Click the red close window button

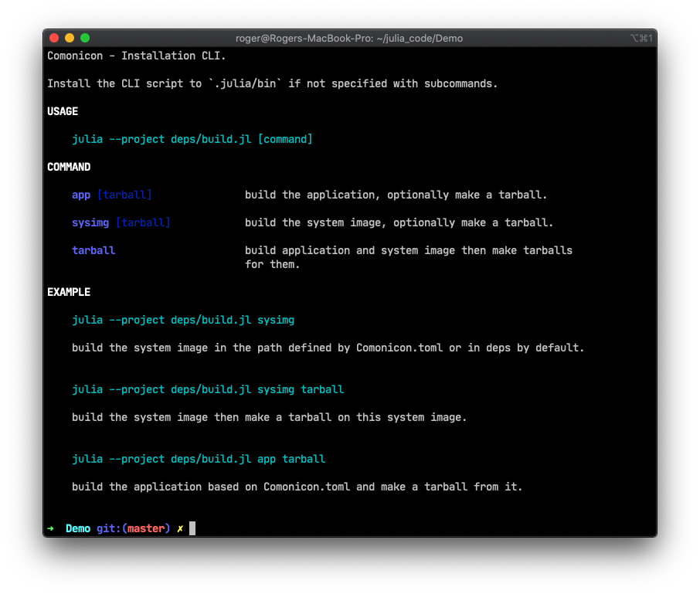coord(54,38)
